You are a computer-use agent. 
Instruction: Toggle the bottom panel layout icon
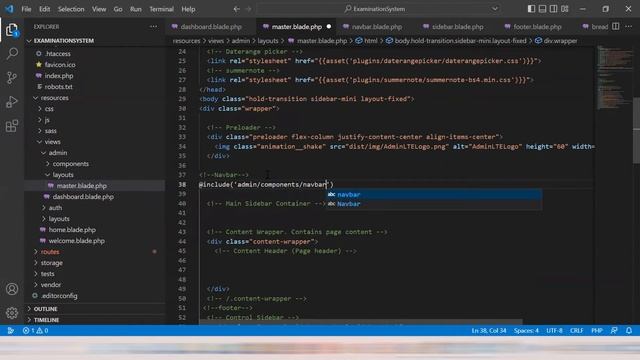pyautogui.click(x=542, y=9)
